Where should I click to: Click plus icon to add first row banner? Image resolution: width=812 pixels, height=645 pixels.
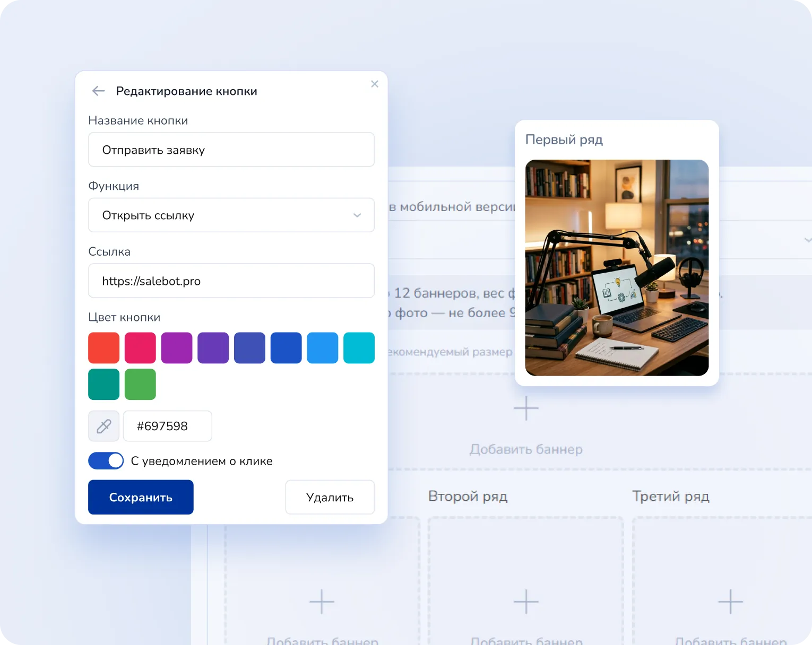pyautogui.click(x=526, y=408)
